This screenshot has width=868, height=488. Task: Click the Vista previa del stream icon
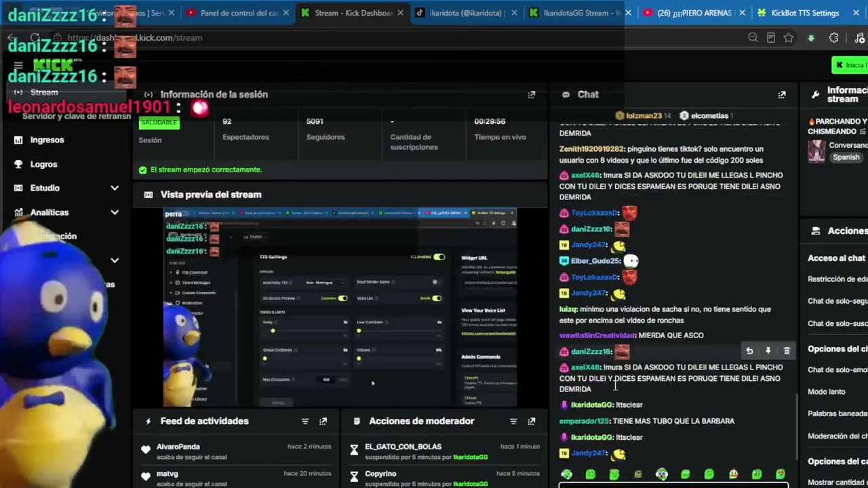149,195
